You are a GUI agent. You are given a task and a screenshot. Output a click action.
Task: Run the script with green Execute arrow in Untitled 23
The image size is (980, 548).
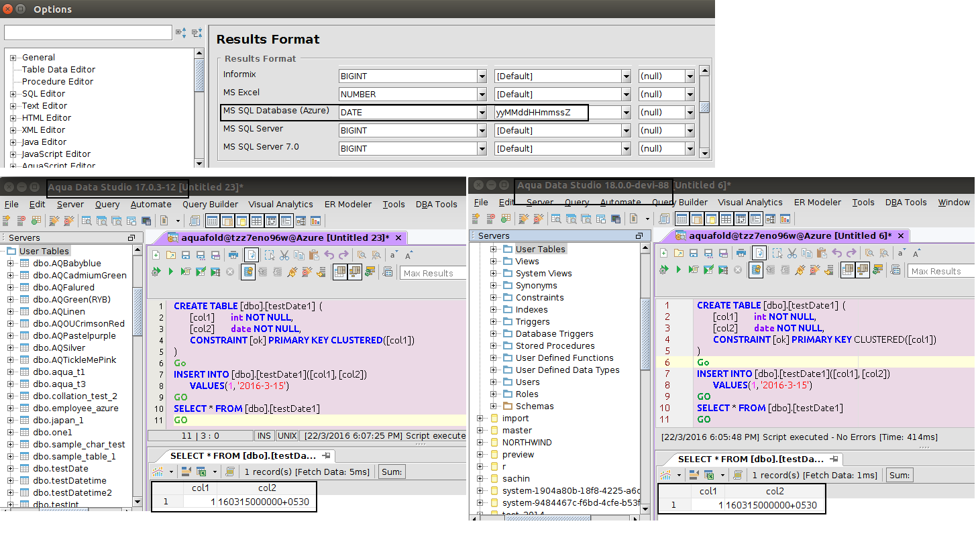(171, 272)
